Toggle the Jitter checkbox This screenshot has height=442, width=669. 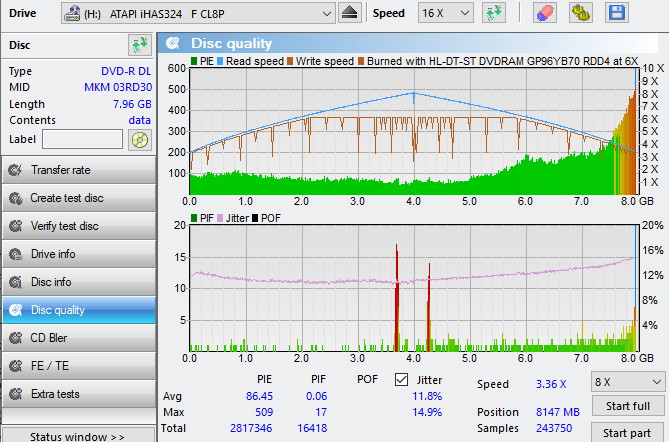pos(402,380)
